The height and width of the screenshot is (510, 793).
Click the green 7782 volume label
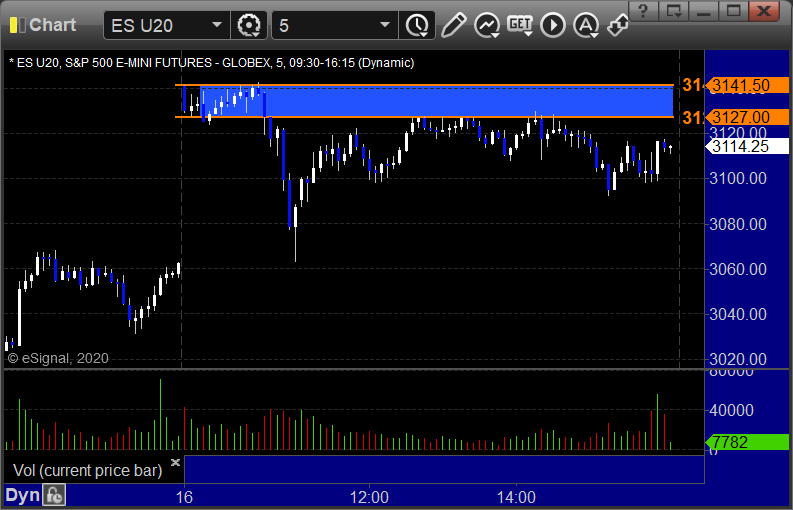747,442
